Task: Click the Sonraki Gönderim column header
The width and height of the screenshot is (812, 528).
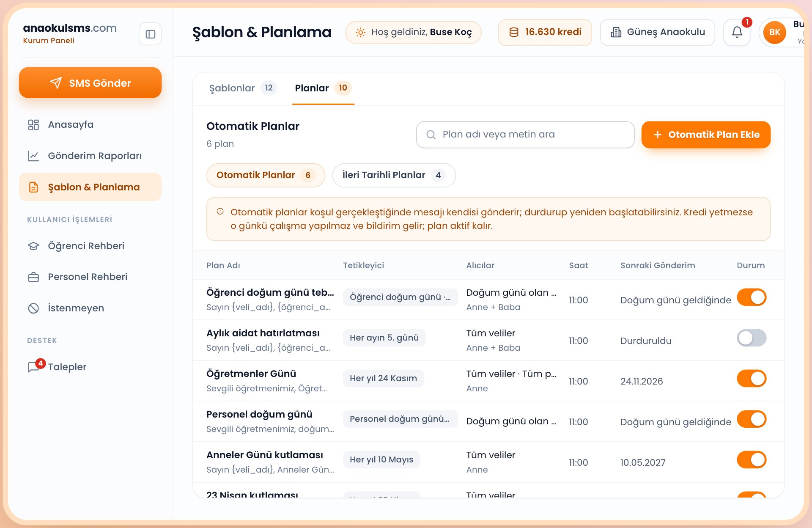Action: point(658,265)
